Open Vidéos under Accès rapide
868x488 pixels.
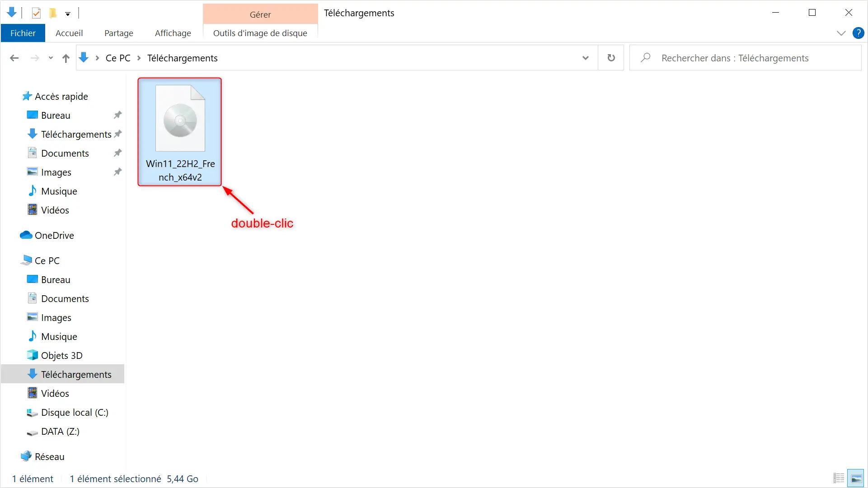pyautogui.click(x=55, y=210)
